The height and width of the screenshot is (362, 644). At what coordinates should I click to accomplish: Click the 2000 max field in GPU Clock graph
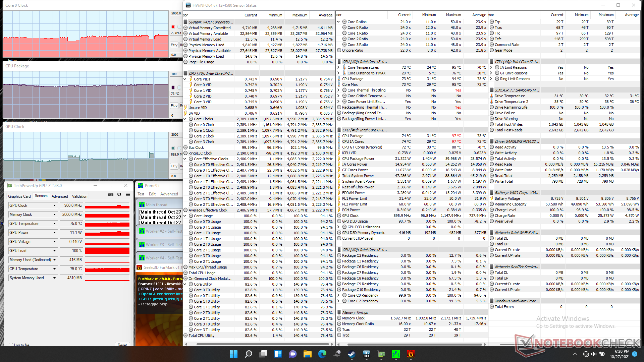[x=176, y=135]
